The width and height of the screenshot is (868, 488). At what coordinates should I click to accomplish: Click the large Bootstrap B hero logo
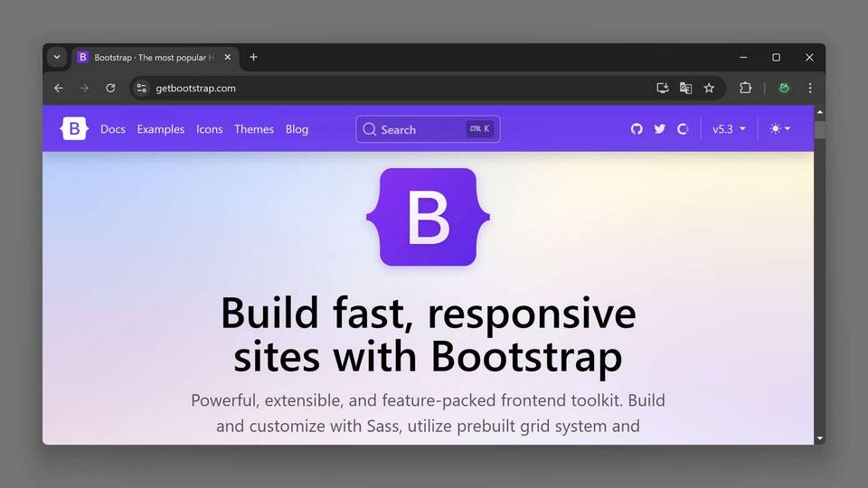point(428,217)
